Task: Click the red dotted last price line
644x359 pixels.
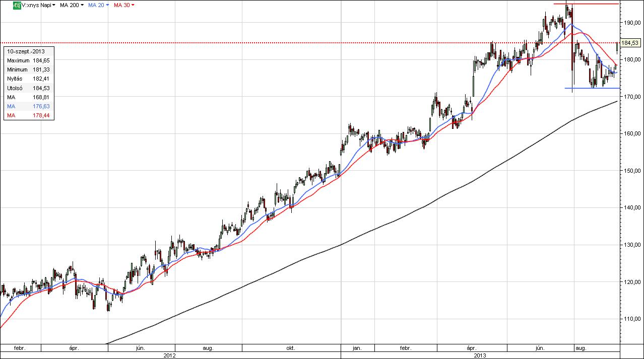Action: click(309, 43)
